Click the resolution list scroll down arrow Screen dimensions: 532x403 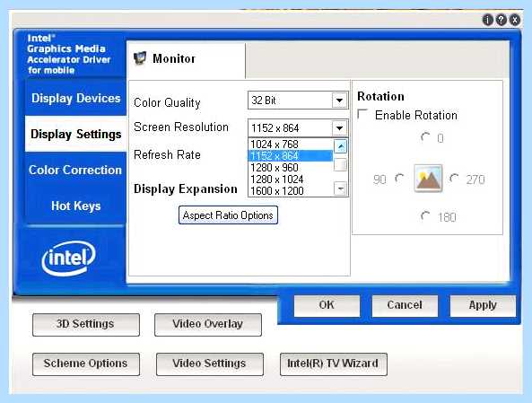coord(340,188)
